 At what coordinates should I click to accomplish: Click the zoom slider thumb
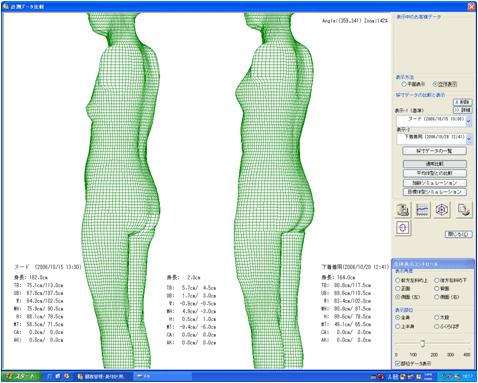pyautogui.click(x=423, y=344)
